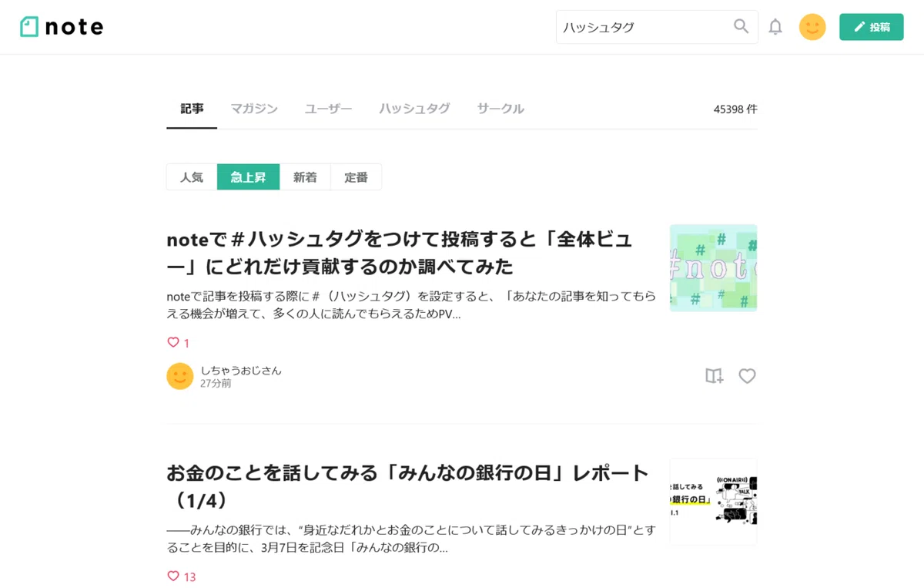Click the 投稿 post button
Image resolution: width=924 pixels, height=588 pixels.
tap(872, 27)
